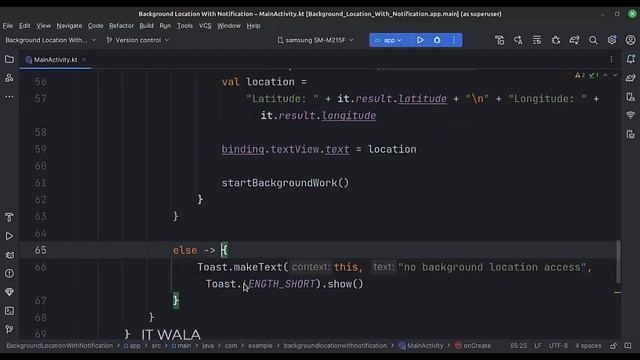Click the Search Everywhere magnifier icon
This screenshot has width=640, height=360.
coord(593,40)
